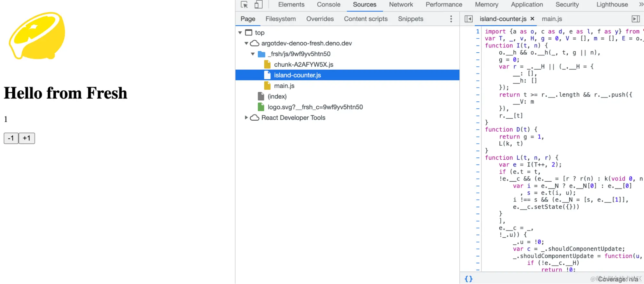Open the (index) document

tap(277, 96)
